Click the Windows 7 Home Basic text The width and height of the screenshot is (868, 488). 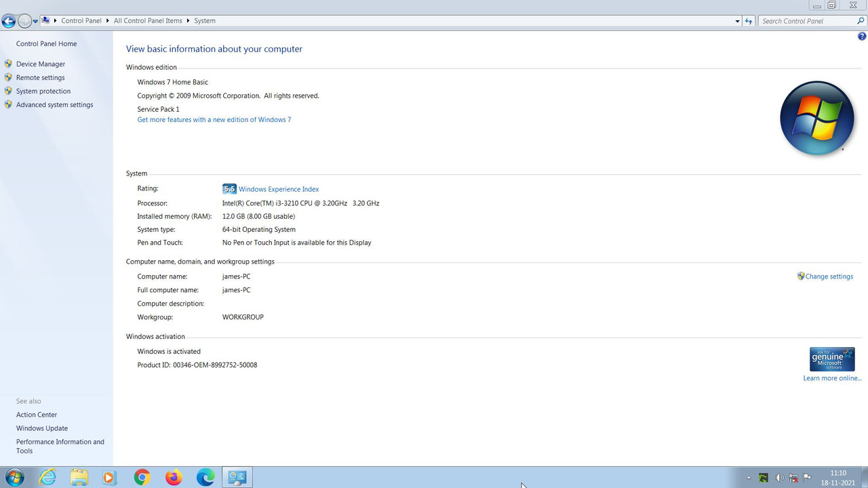172,82
